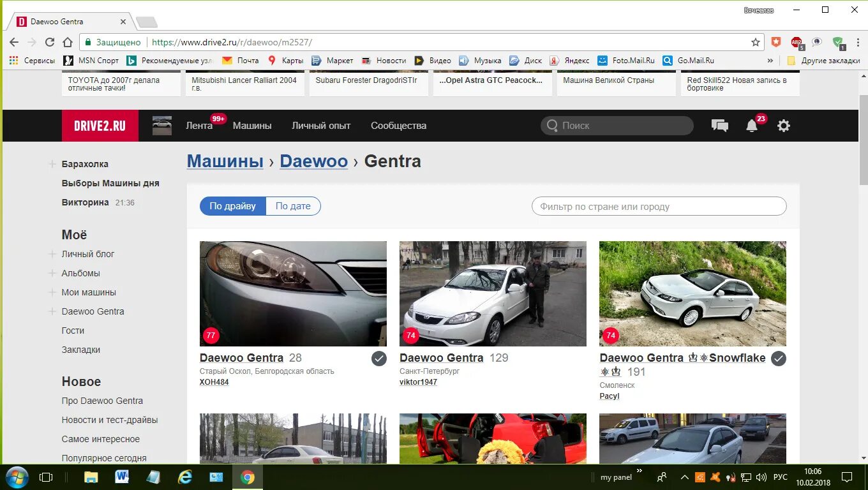Open messages chat icon in header
The width and height of the screenshot is (868, 490).
(720, 126)
